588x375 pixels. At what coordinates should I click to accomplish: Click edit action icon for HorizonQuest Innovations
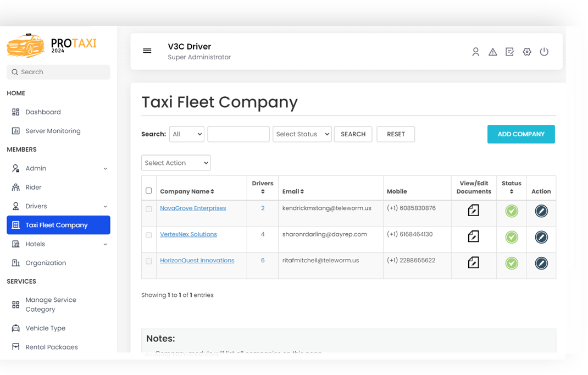point(541,263)
